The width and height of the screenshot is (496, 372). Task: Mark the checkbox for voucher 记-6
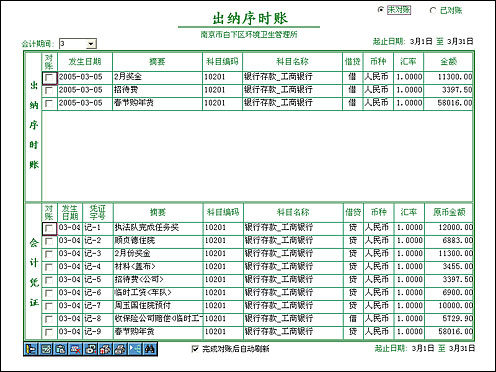pyautogui.click(x=49, y=293)
